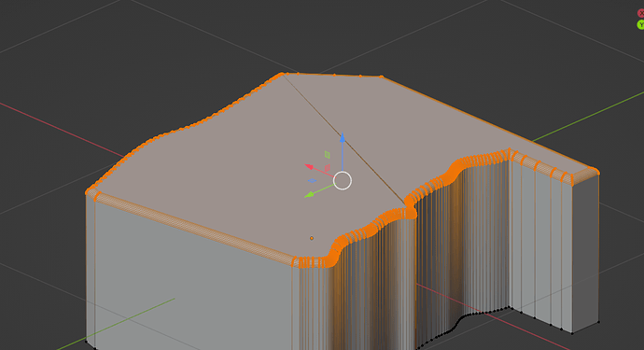Viewport: 644px width, 350px height.
Task: Click the white circle at the gizmo center
Action: (343, 181)
